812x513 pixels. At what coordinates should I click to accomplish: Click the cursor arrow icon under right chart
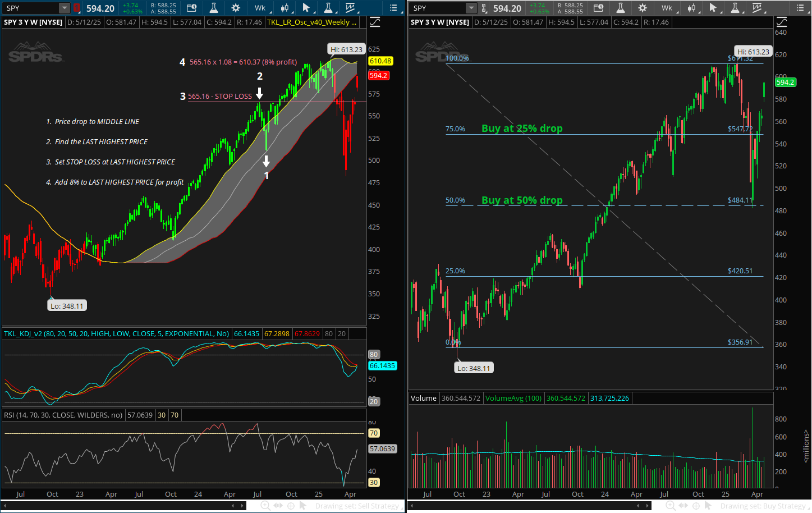[708, 506]
